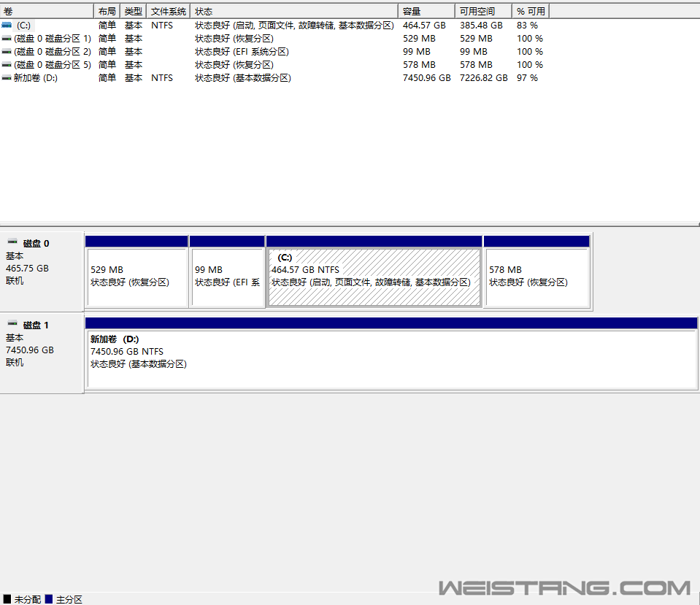Screen dimensions: 700x605
Task: Click the icon for 磁盘 0 磁盘分区 1 row
Action: tap(7, 38)
